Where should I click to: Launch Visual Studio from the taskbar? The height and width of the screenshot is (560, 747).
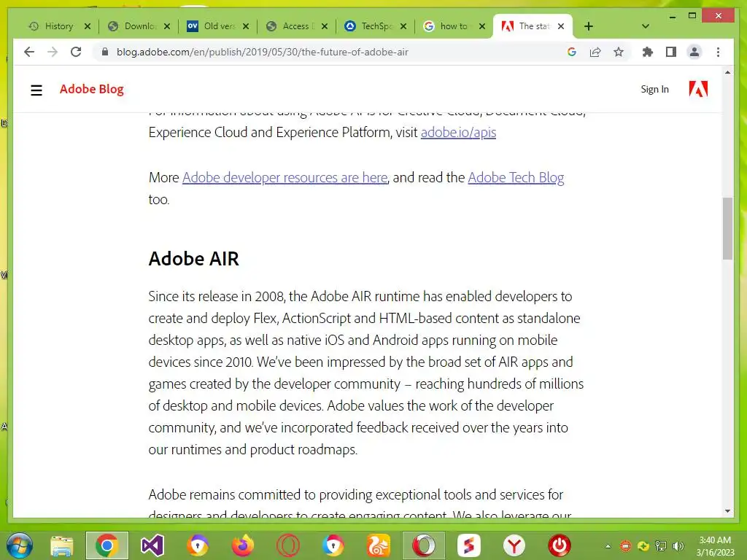(152, 545)
